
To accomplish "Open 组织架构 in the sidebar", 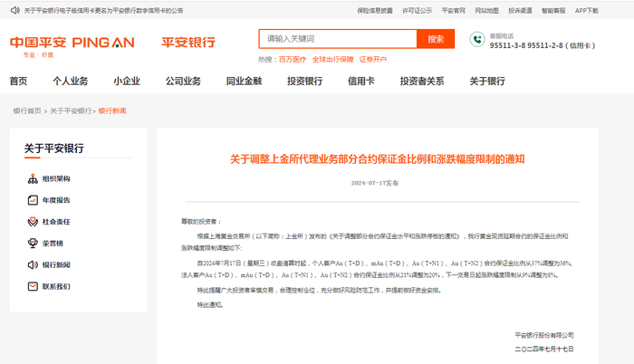I will [x=56, y=178].
